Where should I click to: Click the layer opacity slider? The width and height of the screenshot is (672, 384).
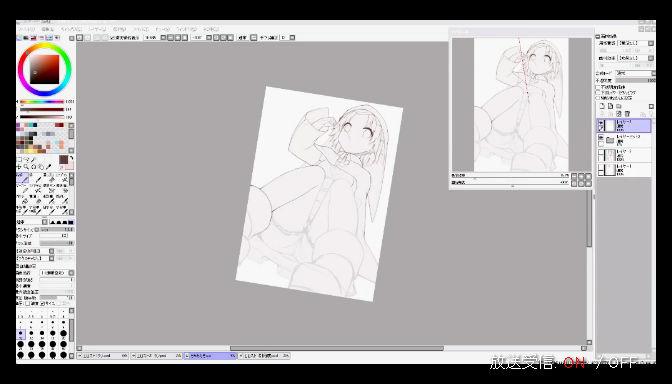click(636, 80)
